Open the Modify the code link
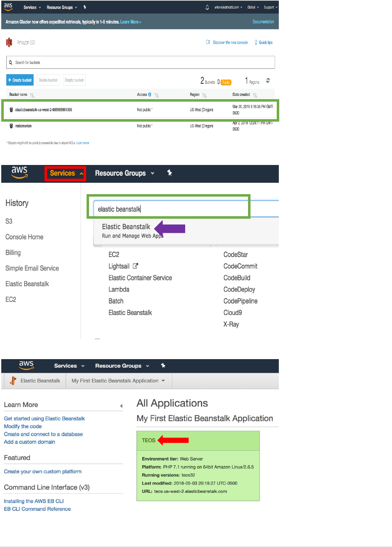This screenshot has width=392, height=547. [23, 427]
